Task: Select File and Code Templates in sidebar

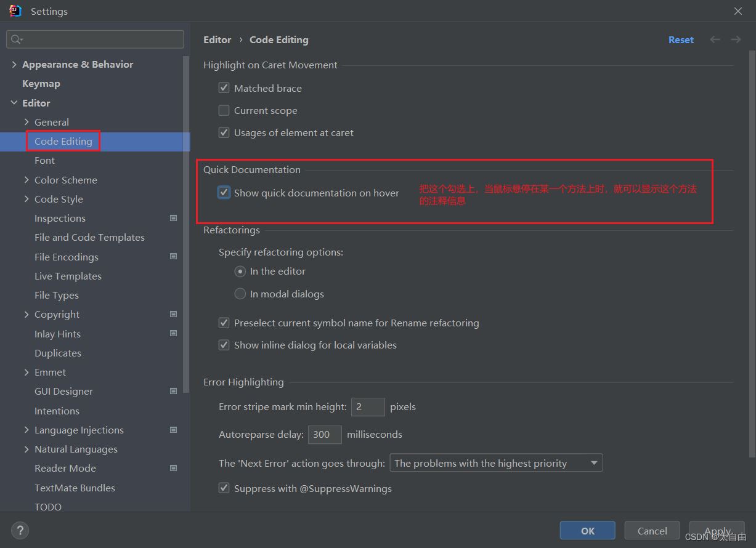Action: [89, 238]
